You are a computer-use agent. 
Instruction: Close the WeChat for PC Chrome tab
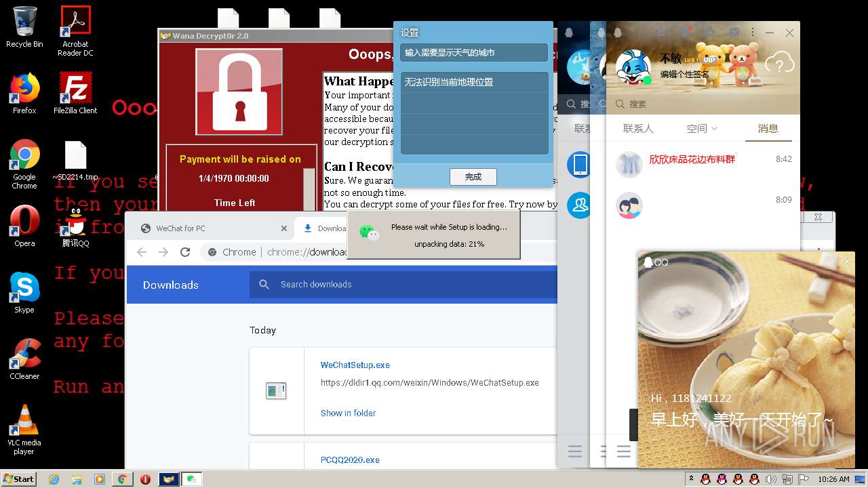[x=284, y=228]
